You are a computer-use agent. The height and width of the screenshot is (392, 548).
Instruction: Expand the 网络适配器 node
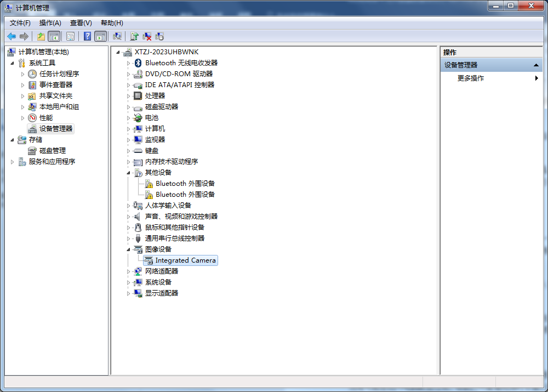(x=129, y=271)
